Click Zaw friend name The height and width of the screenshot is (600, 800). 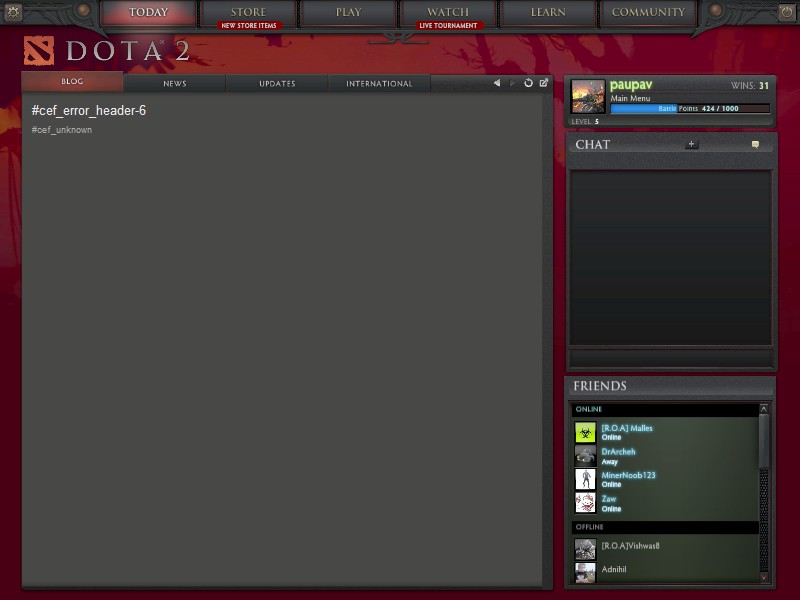pyautogui.click(x=609, y=498)
